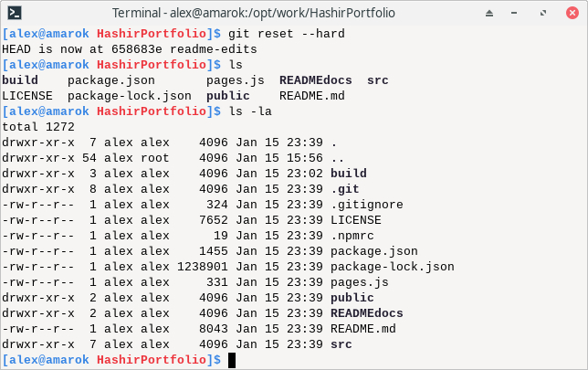The width and height of the screenshot is (588, 370).
Task: Click 'pages.js' in the short ls output
Action: click(236, 80)
